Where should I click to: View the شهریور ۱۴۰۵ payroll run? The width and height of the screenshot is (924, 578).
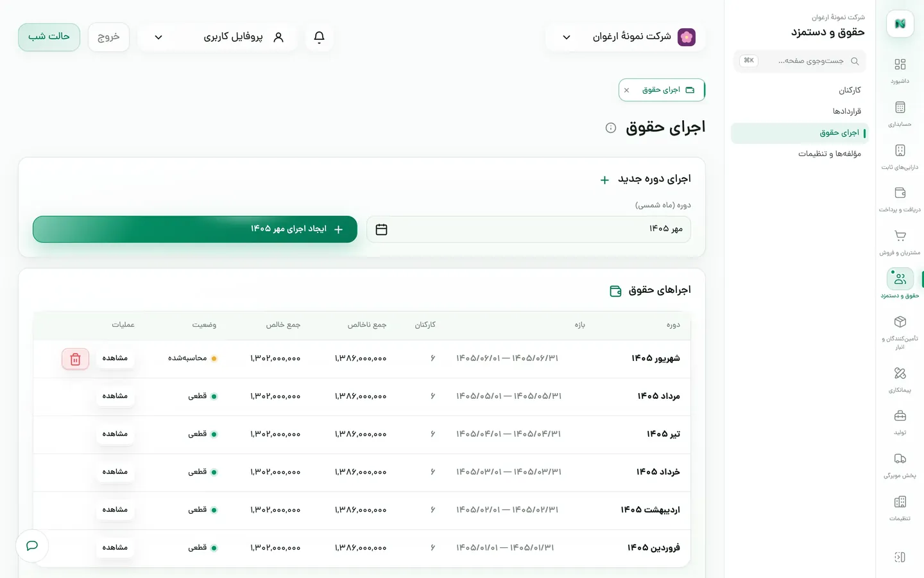(115, 358)
